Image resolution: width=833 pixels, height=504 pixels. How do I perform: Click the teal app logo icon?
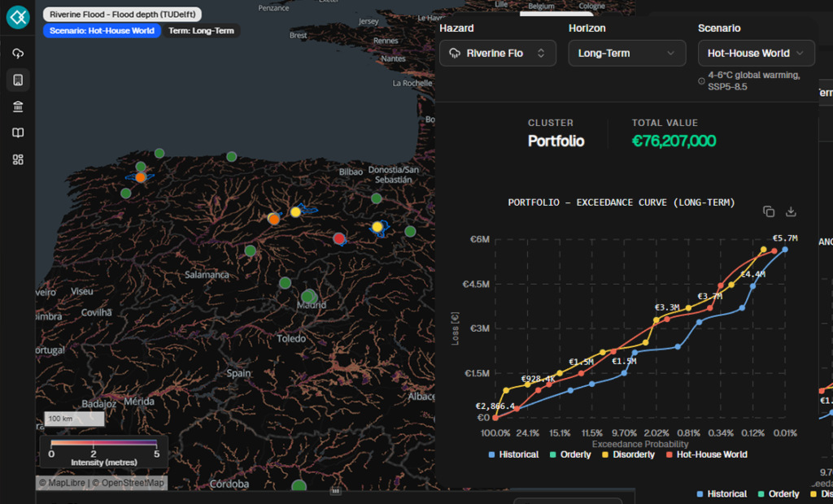pos(17,17)
